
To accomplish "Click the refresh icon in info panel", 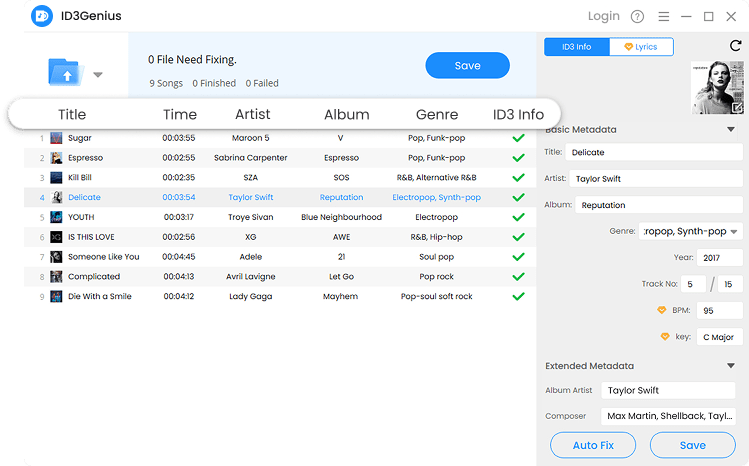I will (x=736, y=45).
